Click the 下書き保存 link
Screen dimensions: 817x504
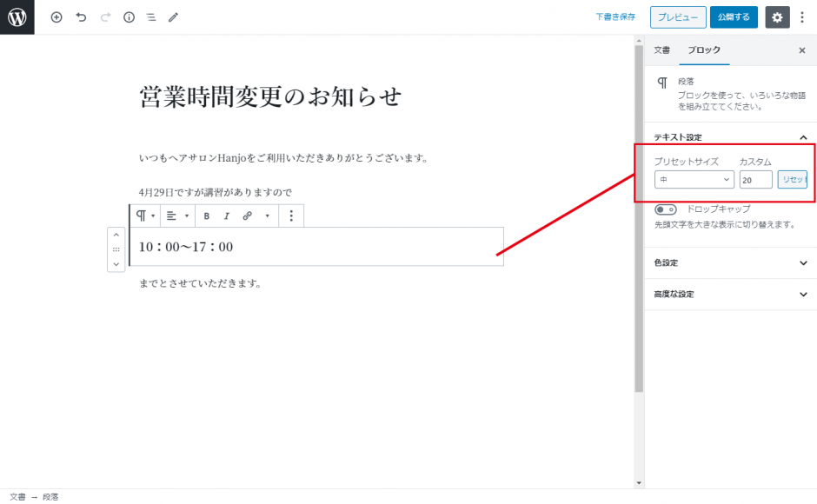(x=615, y=17)
